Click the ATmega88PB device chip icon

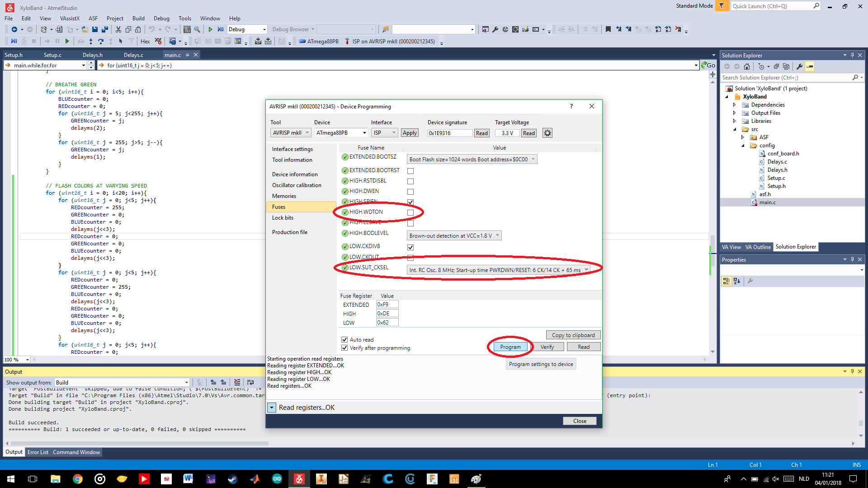pos(302,41)
